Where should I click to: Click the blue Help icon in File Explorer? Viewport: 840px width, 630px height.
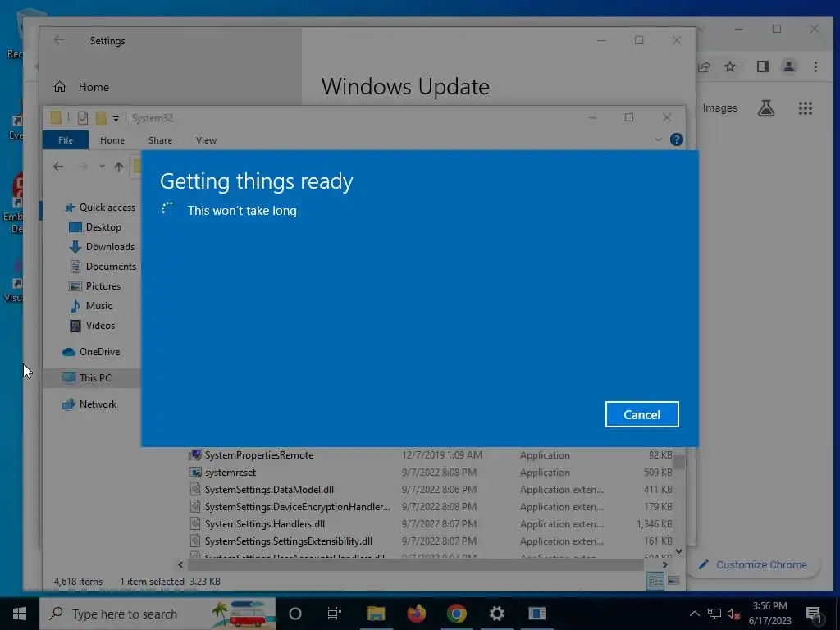click(x=677, y=139)
